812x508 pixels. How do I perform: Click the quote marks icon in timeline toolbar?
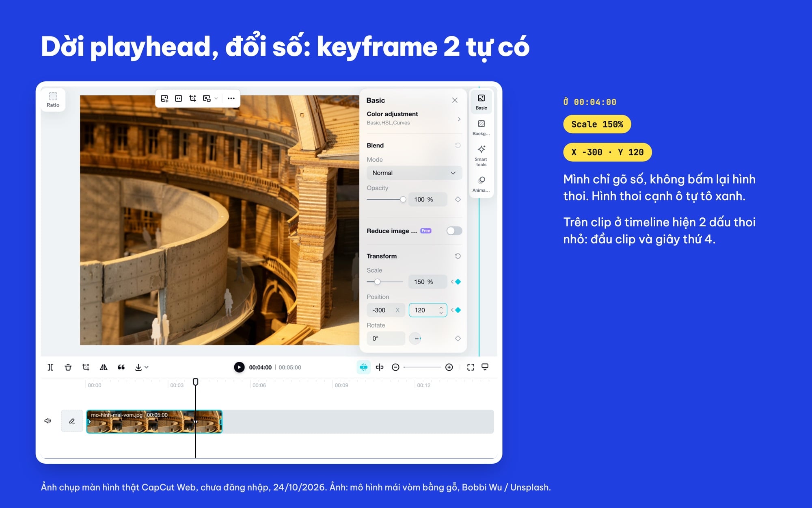click(x=121, y=367)
